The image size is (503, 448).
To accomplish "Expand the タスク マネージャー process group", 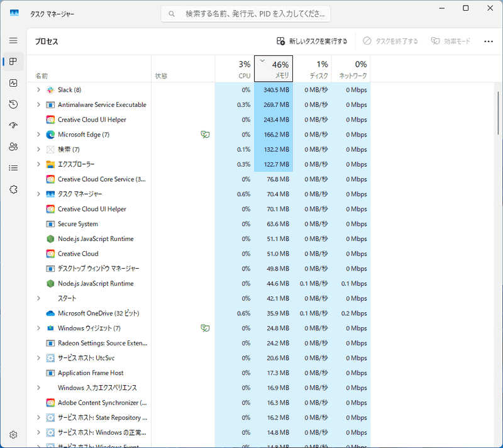I will coord(38,194).
